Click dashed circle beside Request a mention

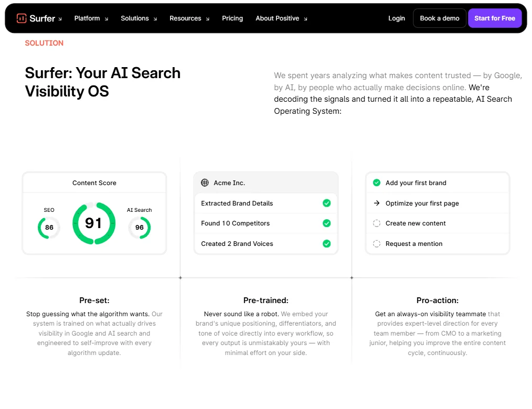tap(377, 243)
